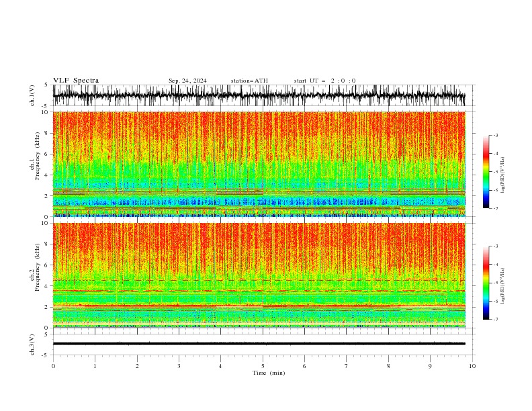The height and width of the screenshot is (411, 532).
Task: Click the "-5" volt tick on ch.1(V) axis
Action: click(x=45, y=106)
